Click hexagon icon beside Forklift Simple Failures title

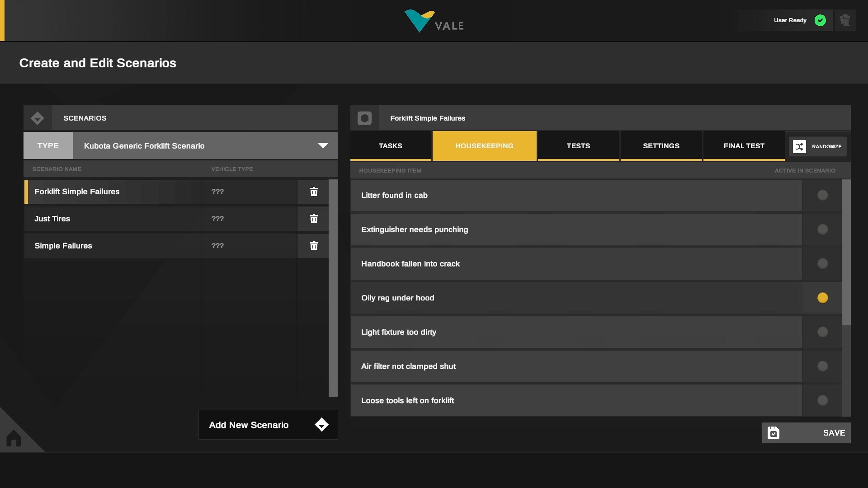[x=364, y=118]
